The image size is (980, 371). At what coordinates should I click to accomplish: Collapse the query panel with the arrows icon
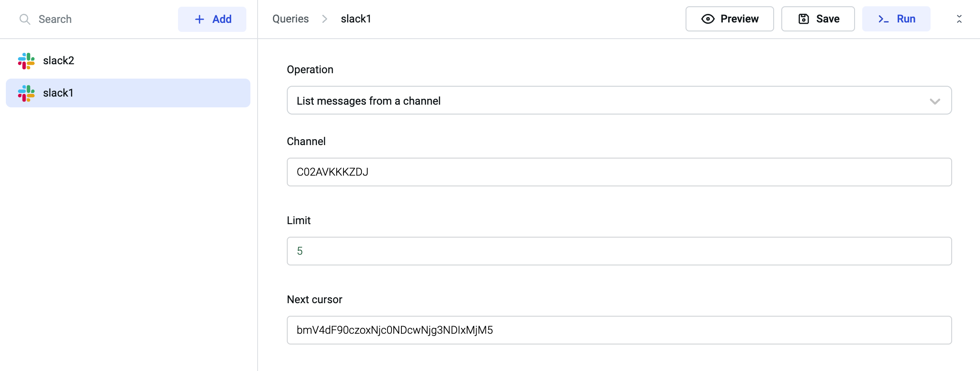[x=959, y=19]
